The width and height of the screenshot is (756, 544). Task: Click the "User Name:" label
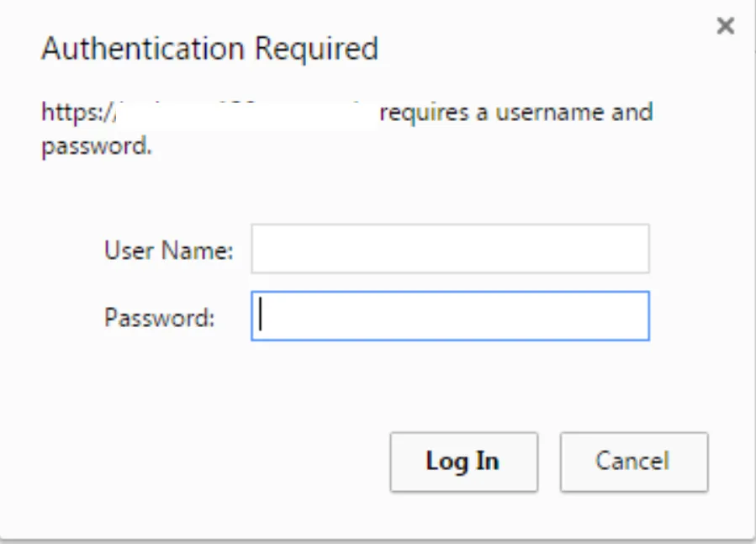168,250
